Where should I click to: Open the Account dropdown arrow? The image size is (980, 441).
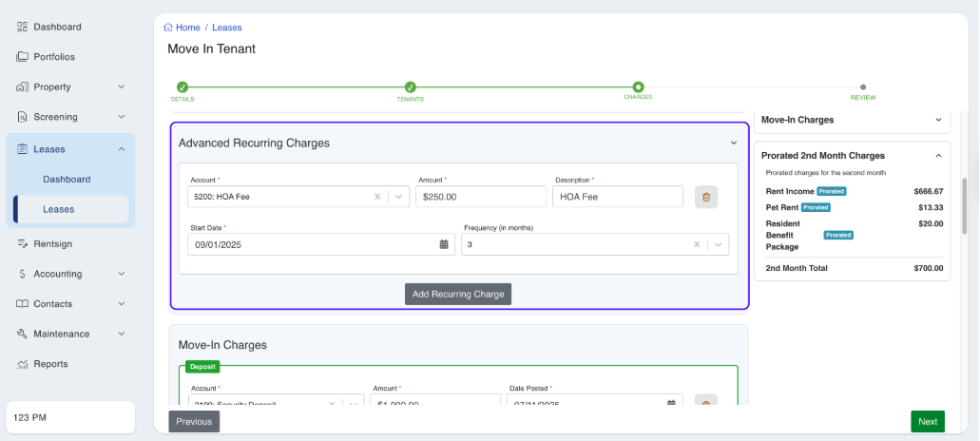[x=399, y=197]
